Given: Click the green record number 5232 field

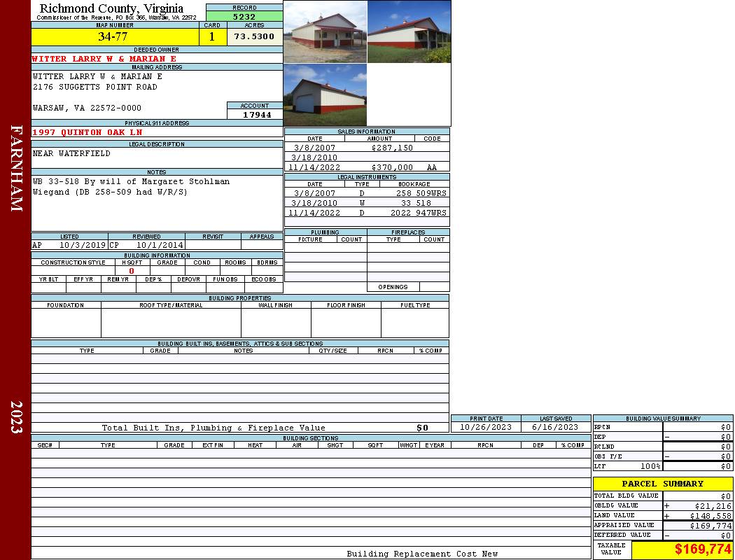Looking at the screenshot, I should point(244,16).
